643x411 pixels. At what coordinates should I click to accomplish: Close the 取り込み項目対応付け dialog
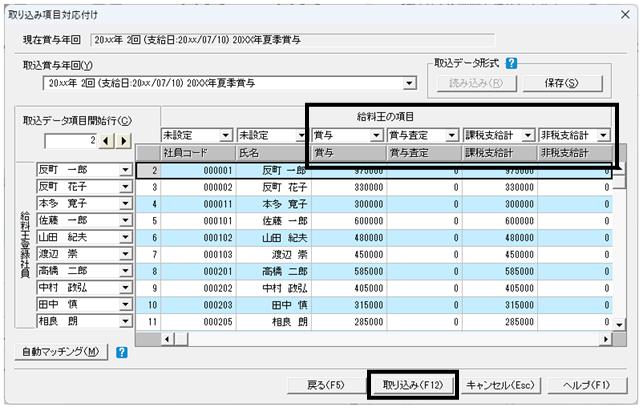click(x=625, y=15)
